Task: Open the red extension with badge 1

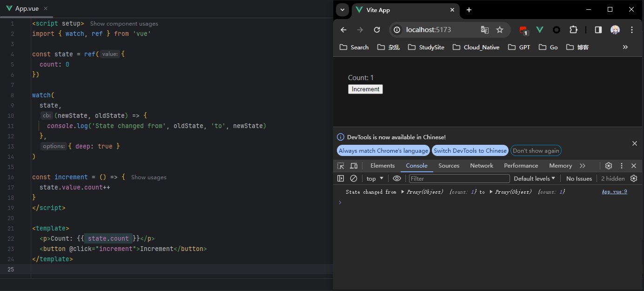Action: (x=523, y=30)
